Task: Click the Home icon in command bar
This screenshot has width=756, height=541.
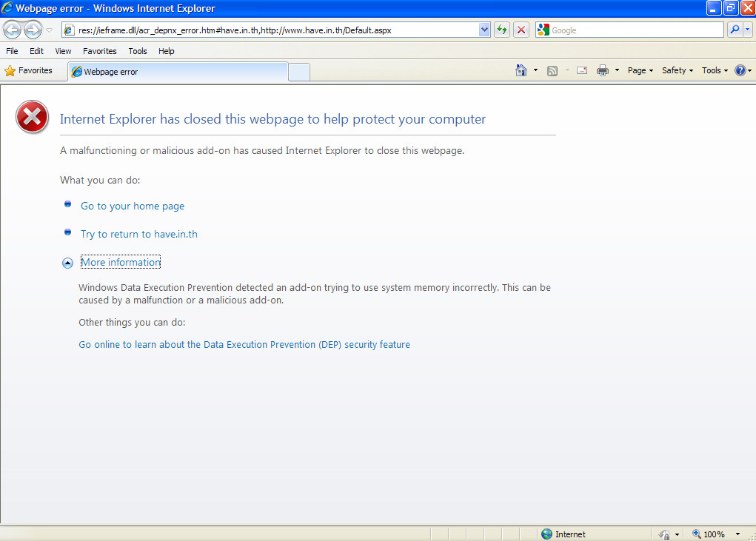Action: 521,70
